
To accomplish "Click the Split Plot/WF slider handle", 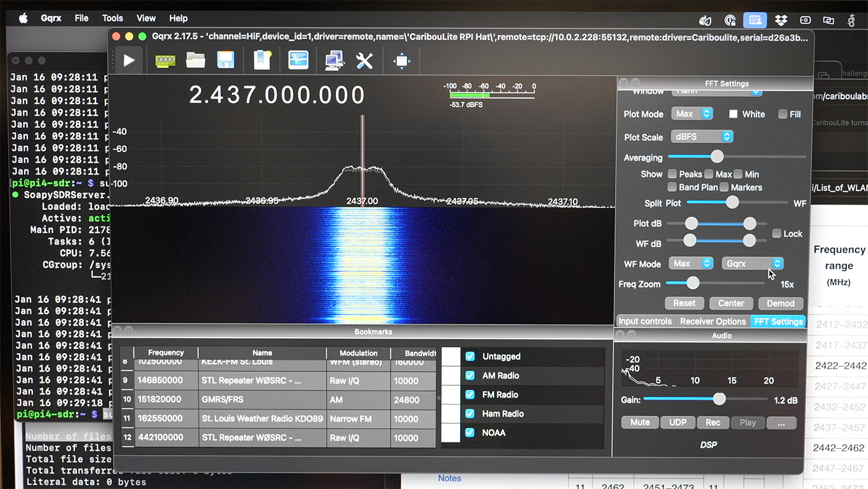I will click(732, 202).
